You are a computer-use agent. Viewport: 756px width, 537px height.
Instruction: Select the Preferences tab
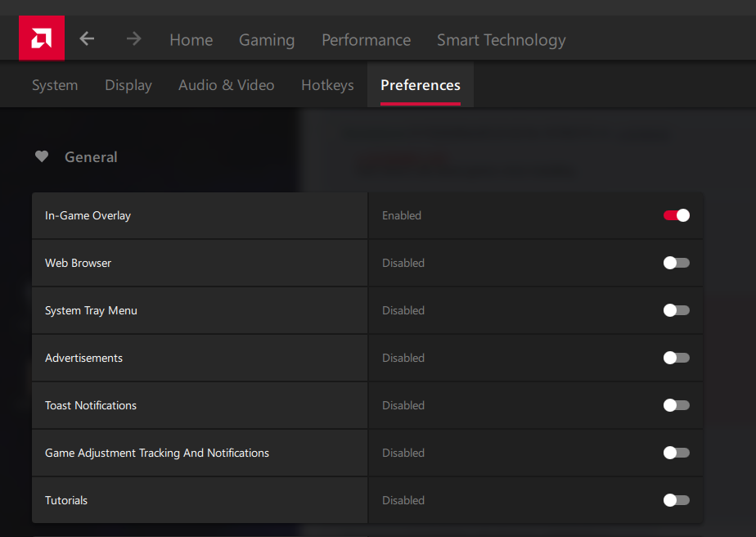point(420,85)
